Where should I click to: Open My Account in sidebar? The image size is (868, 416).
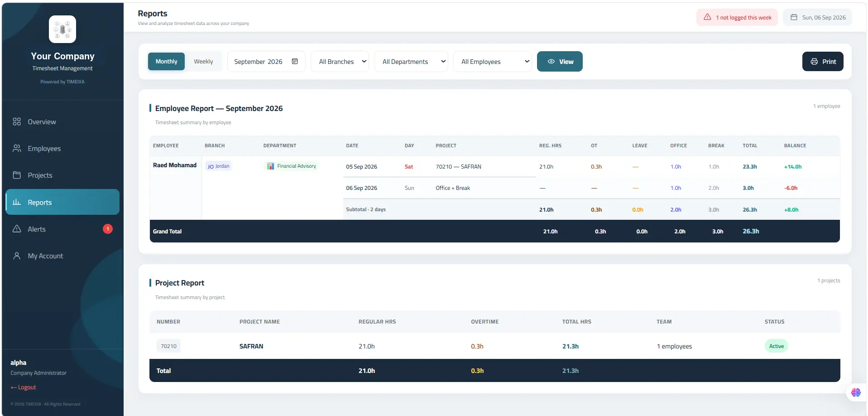point(62,256)
